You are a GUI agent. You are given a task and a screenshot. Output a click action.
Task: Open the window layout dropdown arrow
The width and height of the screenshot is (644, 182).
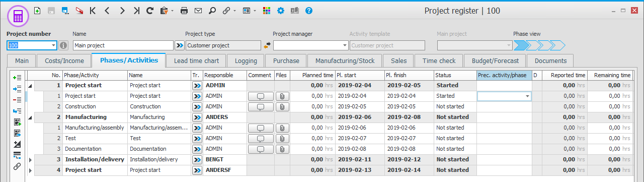255,11
